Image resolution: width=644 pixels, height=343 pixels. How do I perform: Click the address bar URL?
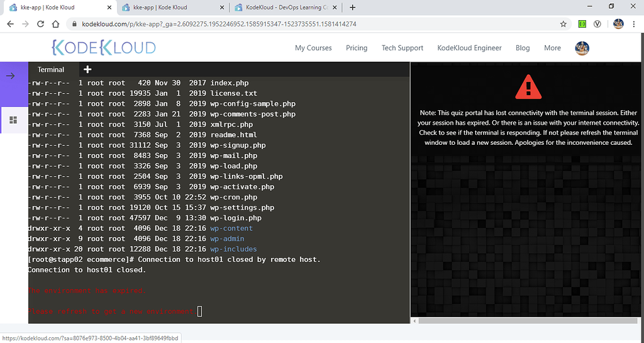pos(219,25)
